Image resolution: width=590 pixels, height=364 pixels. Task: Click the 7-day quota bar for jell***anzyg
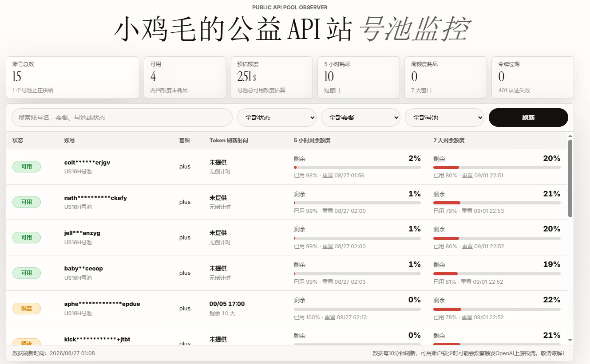click(x=497, y=238)
